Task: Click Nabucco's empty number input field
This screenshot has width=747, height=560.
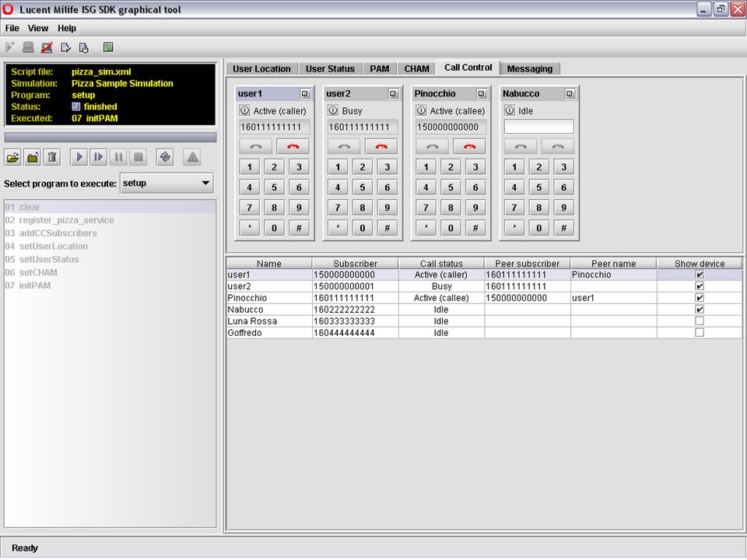Action: [538, 127]
